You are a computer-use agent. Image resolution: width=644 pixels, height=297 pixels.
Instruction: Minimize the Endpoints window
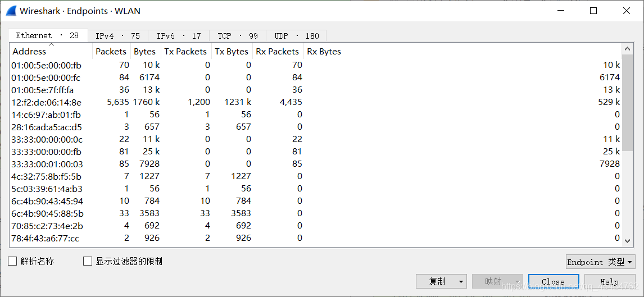[x=561, y=11]
